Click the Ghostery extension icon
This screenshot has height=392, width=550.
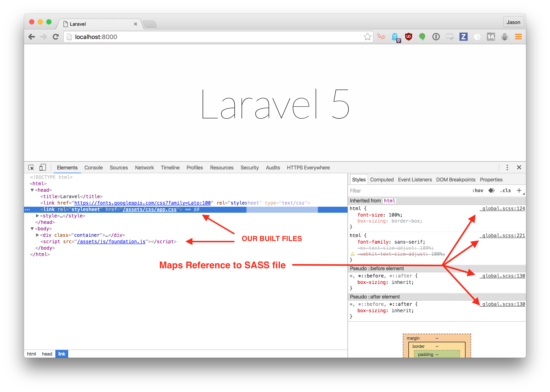(395, 37)
